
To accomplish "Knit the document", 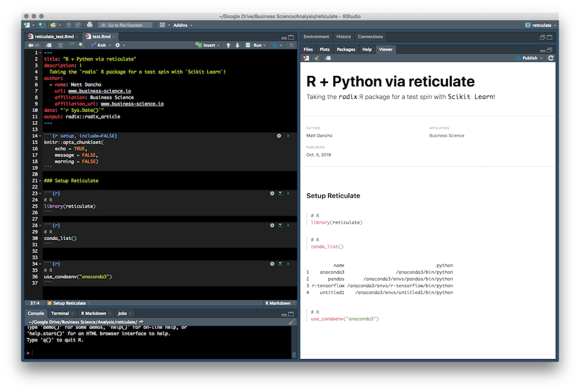I will 99,45.
